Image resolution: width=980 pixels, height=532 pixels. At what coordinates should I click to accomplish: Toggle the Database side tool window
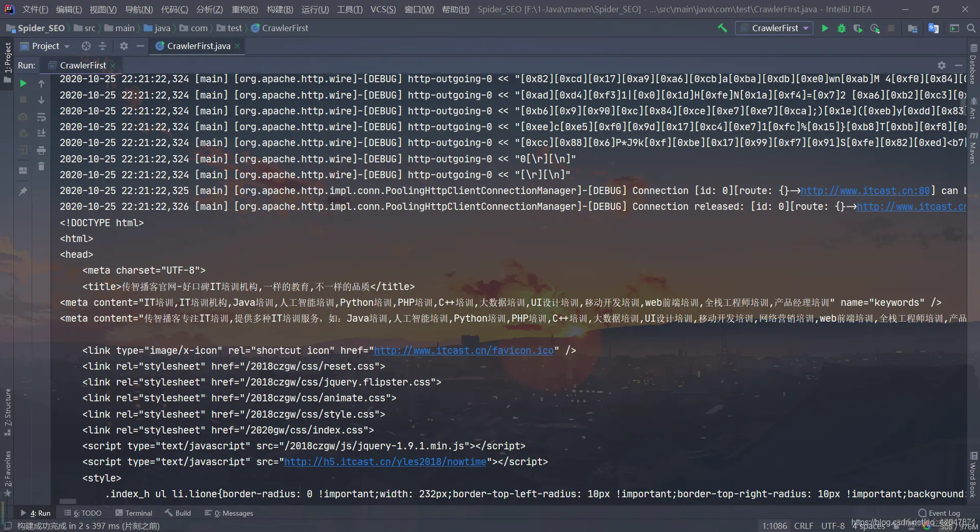(x=973, y=64)
